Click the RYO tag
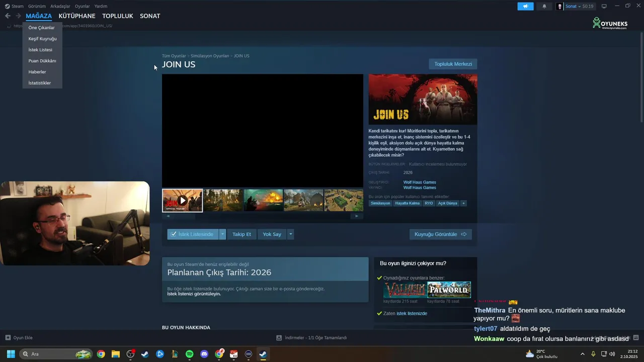The height and width of the screenshot is (362, 644). [429, 203]
